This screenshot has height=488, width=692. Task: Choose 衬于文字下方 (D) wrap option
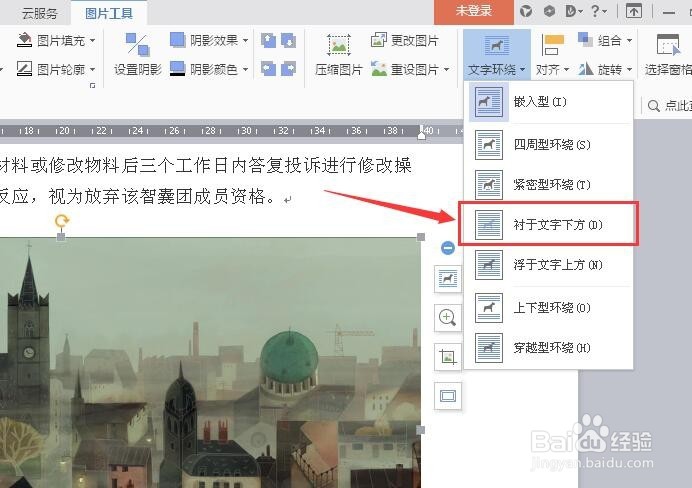[549, 225]
